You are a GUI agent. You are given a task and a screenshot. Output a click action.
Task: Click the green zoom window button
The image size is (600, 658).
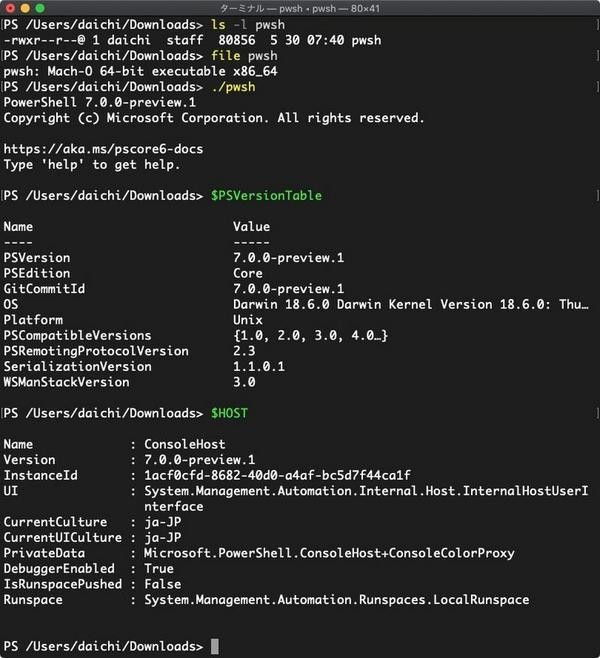coord(40,8)
